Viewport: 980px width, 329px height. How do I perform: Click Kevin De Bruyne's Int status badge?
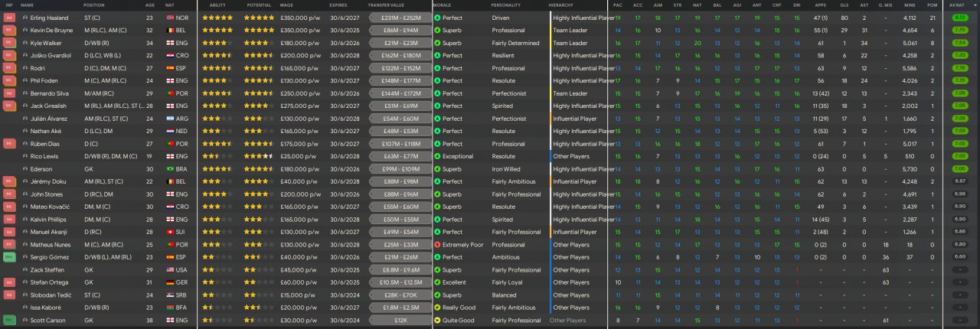(x=9, y=30)
